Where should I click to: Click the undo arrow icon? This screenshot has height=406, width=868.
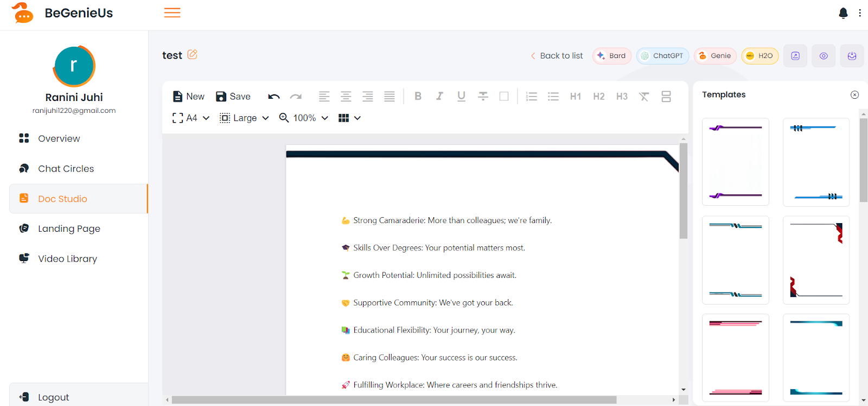(274, 97)
